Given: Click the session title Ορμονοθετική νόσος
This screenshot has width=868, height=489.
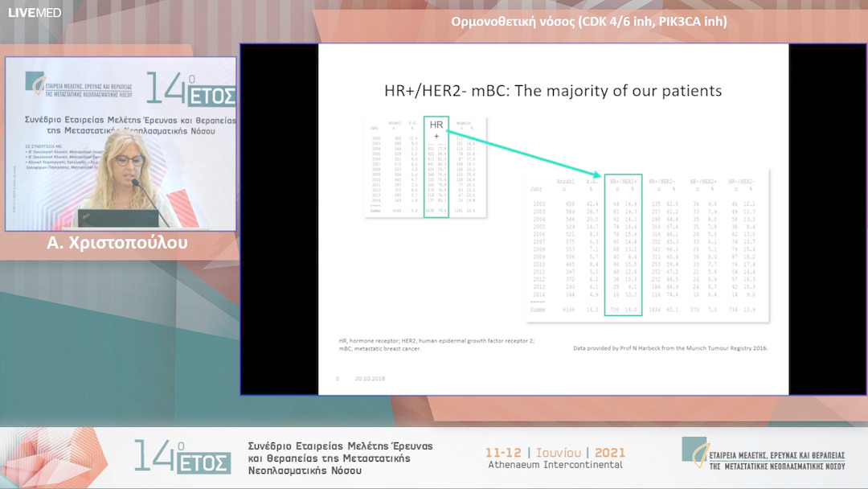Looking at the screenshot, I should 589,22.
